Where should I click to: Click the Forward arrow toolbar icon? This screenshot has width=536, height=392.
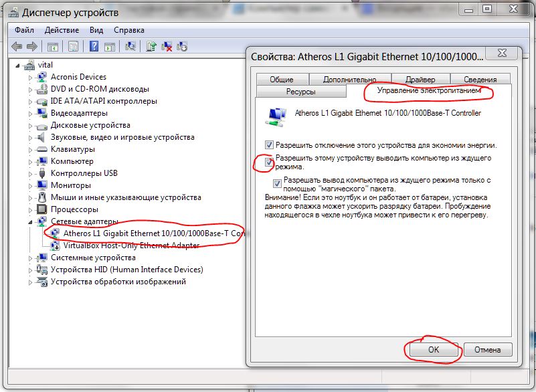pyautogui.click(x=32, y=46)
